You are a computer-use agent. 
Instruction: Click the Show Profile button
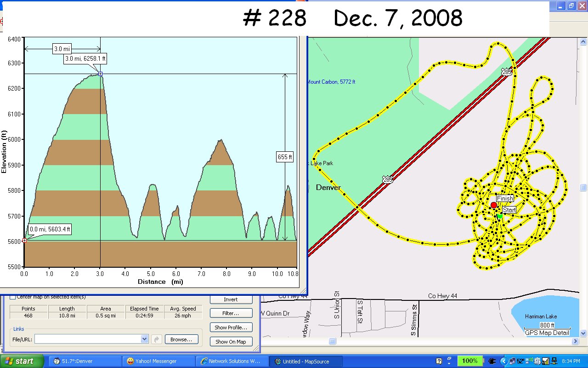pos(231,328)
